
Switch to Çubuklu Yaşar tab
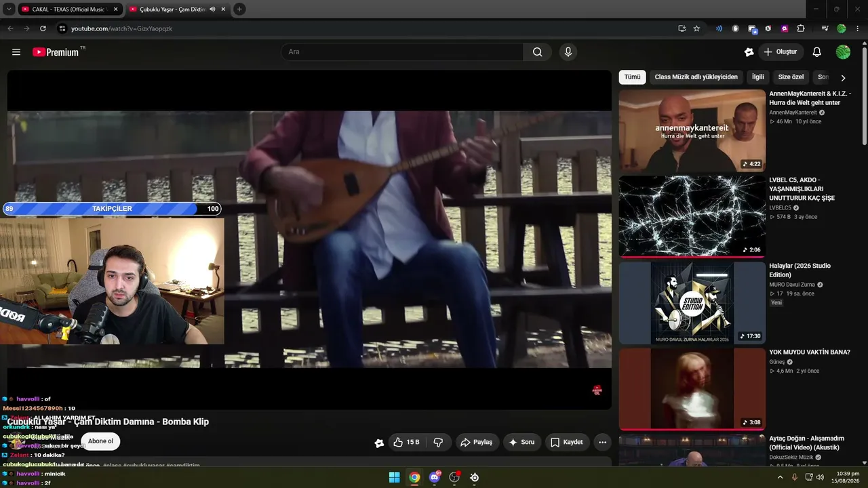tap(178, 9)
